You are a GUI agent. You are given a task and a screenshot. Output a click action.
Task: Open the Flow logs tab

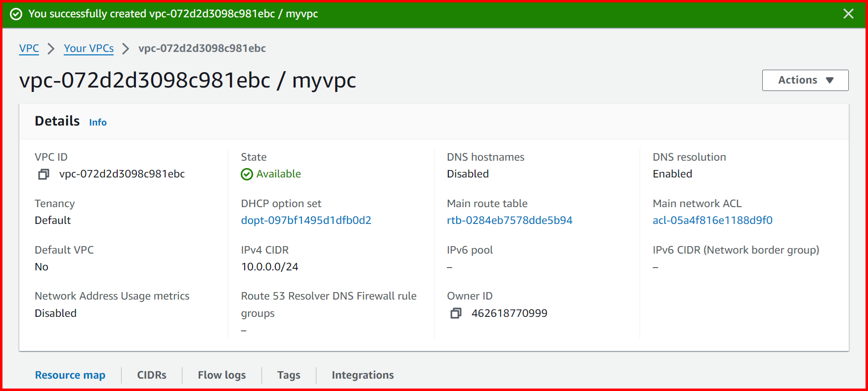[x=221, y=375]
